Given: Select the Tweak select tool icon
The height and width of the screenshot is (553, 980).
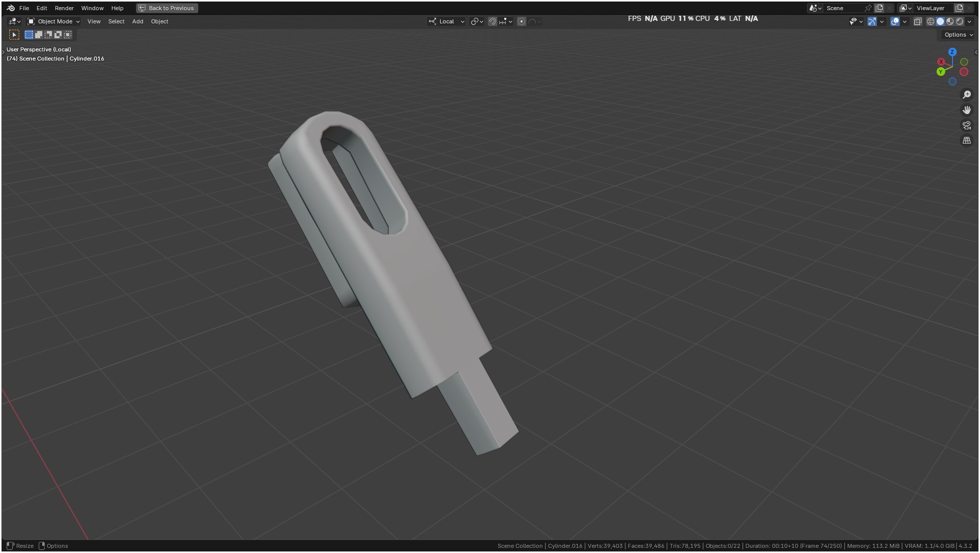Looking at the screenshot, I should tap(14, 35).
